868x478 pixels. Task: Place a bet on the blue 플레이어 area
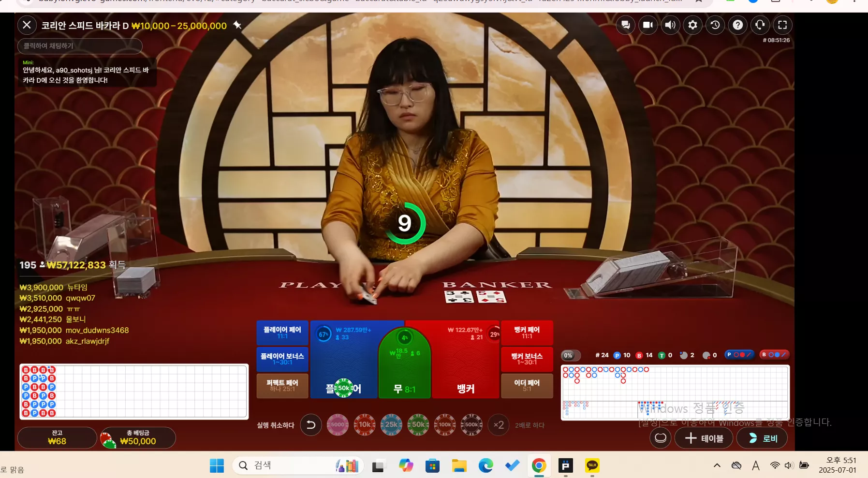pos(343,359)
